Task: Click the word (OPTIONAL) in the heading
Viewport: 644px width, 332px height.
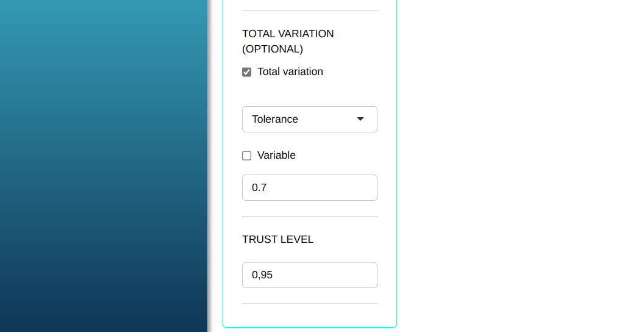Action: [273, 49]
